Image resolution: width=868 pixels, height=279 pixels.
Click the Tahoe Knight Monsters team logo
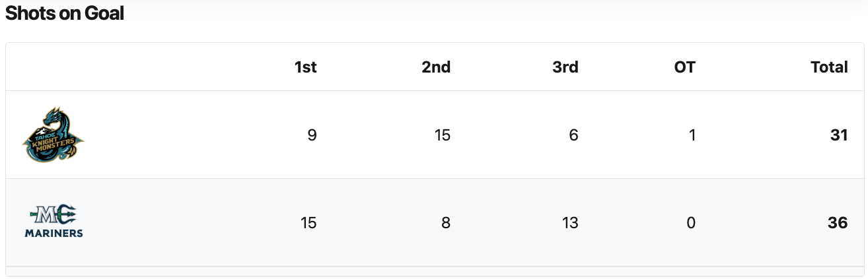[53, 135]
